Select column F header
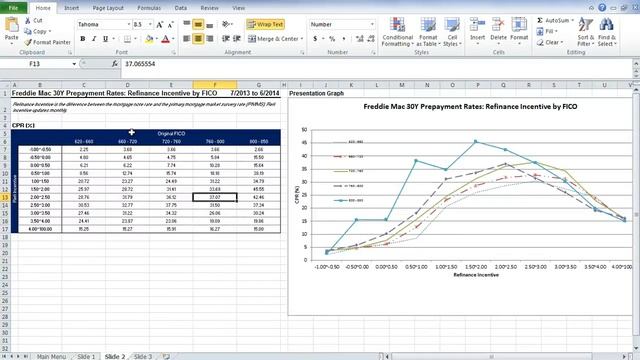Viewport: 640px width, 360px height. click(215, 85)
